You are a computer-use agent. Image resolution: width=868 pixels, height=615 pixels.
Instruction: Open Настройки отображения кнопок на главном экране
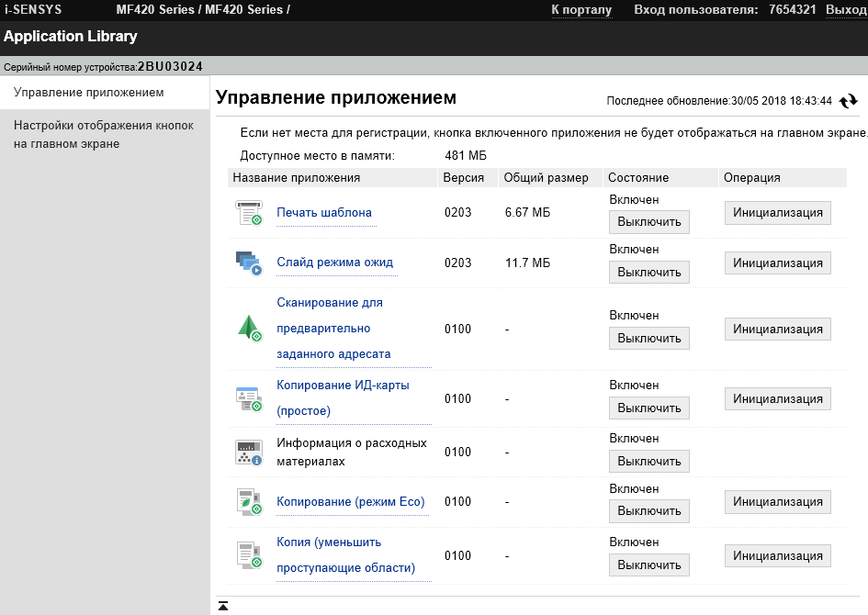tap(104, 134)
